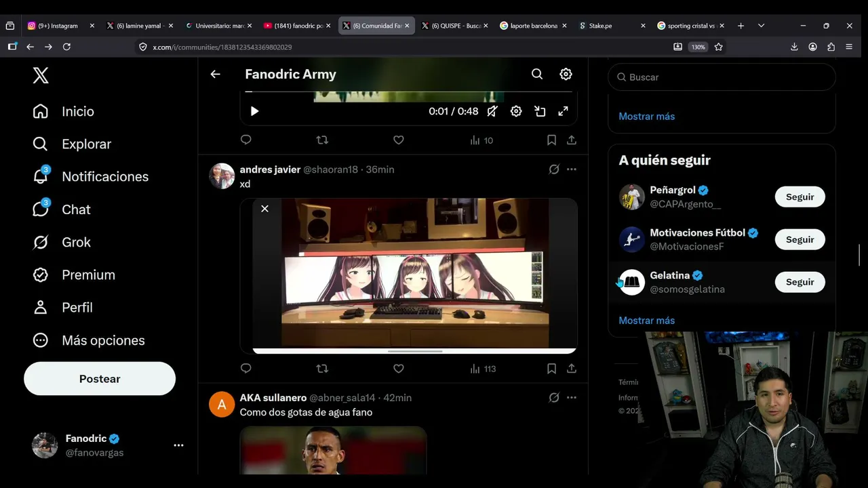
Task: Open the browser application menu
Action: (x=849, y=47)
